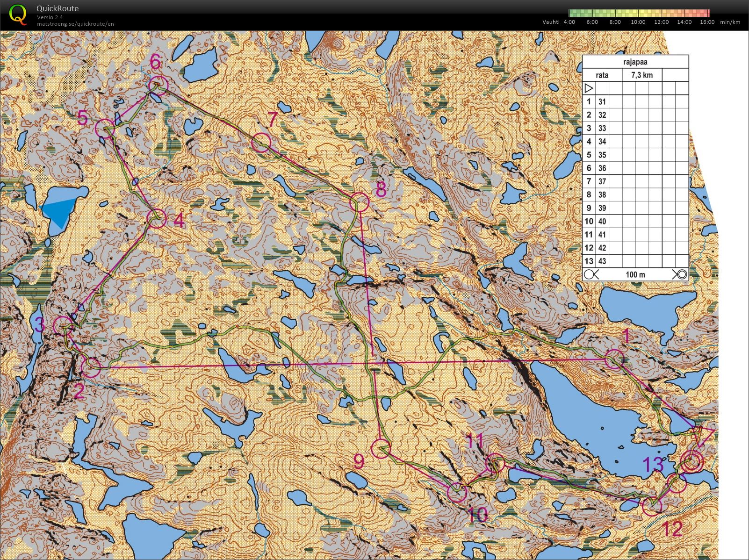Select control circle 7 on the map
Screen dimensions: 749x560
(x=261, y=142)
